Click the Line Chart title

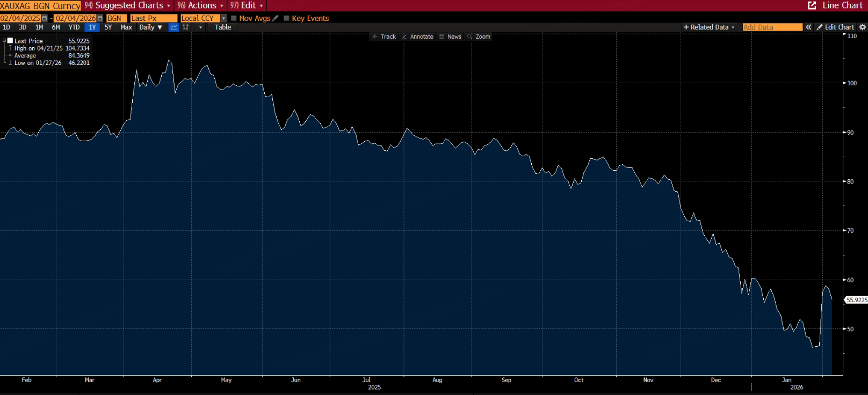842,5
